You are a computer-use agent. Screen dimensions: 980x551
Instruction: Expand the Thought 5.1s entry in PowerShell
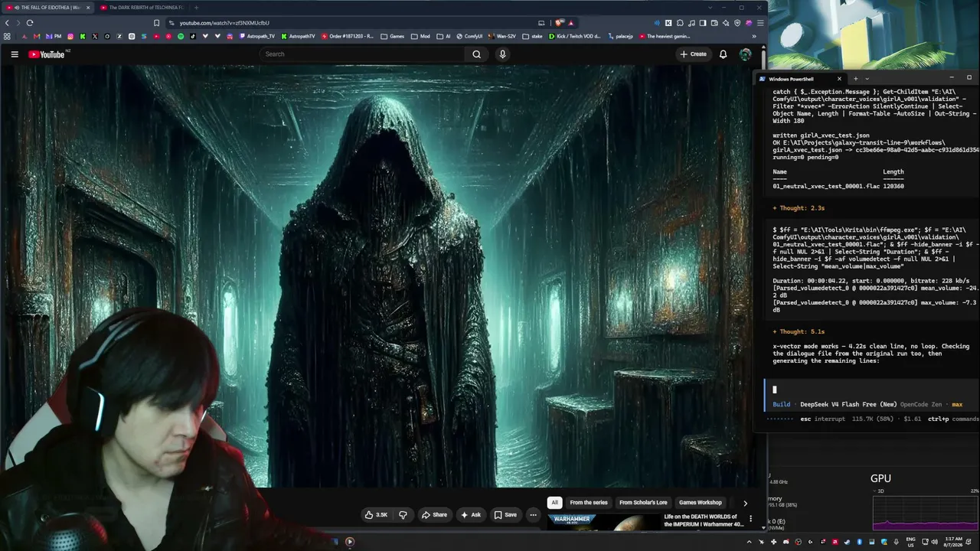799,331
